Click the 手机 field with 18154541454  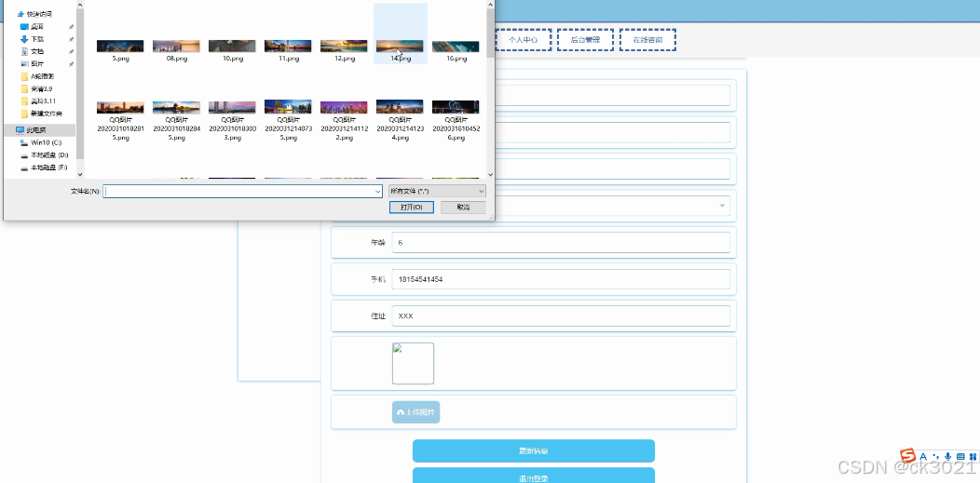point(561,279)
